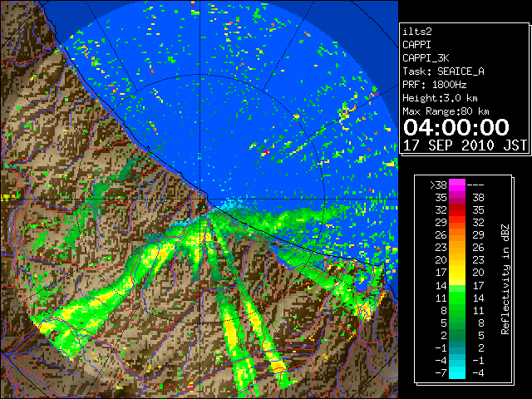Click the radar site at range-ring center
Screen dimensions: 532x399
click(200, 199)
